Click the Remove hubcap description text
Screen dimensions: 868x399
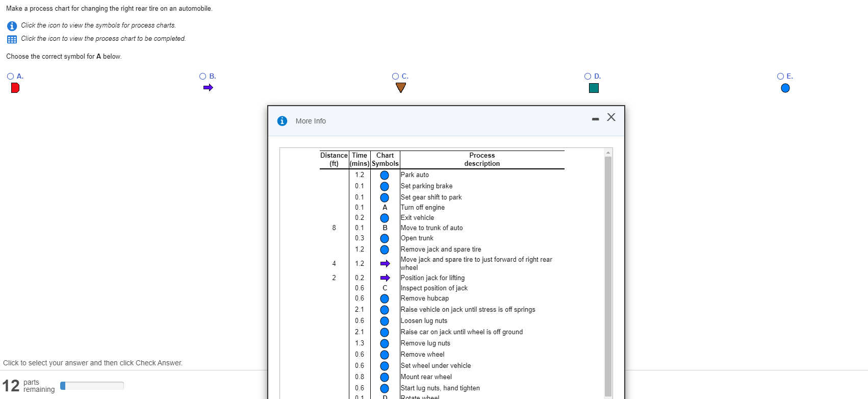[425, 298]
